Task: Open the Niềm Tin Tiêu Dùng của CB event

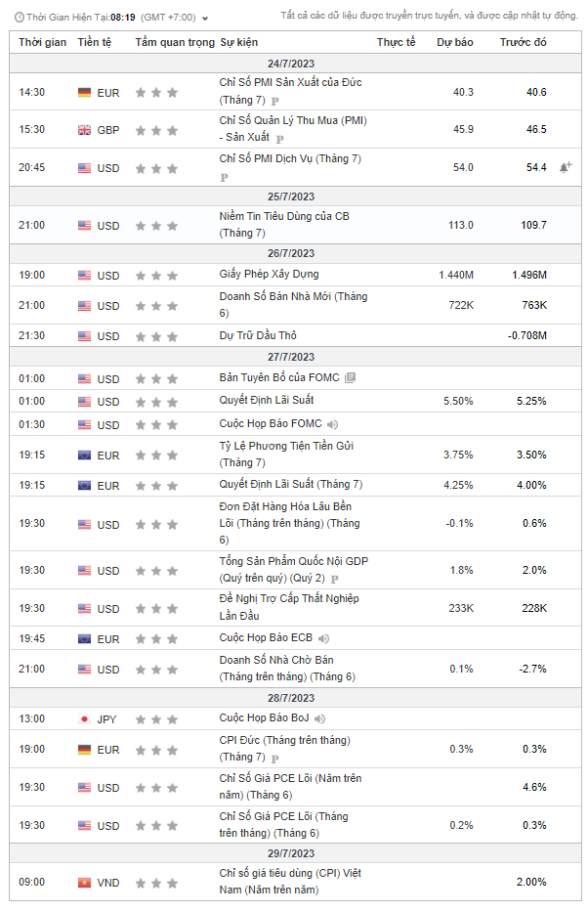Action: pyautogui.click(x=283, y=217)
